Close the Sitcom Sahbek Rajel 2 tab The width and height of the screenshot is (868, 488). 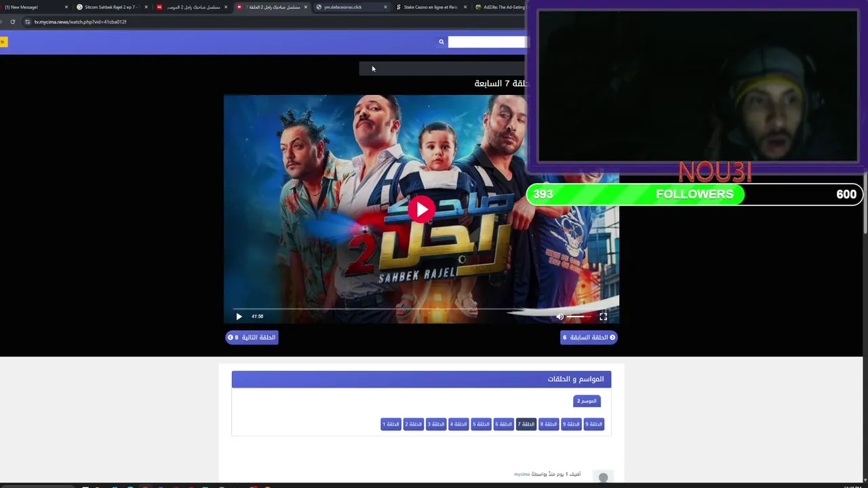(146, 7)
